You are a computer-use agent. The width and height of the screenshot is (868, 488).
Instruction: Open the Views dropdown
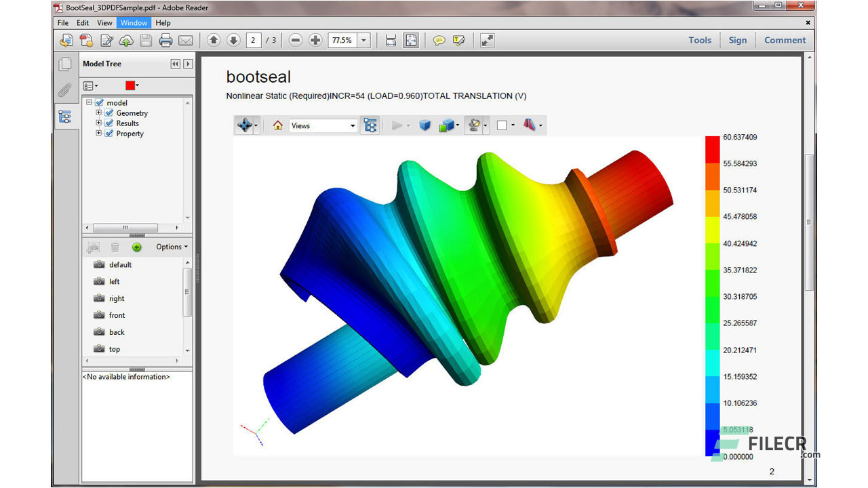[323, 125]
